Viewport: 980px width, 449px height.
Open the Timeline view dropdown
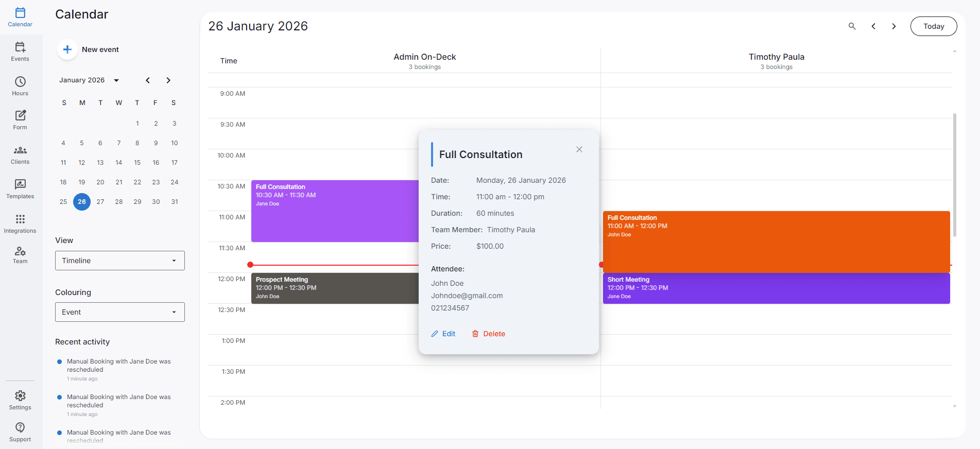120,261
